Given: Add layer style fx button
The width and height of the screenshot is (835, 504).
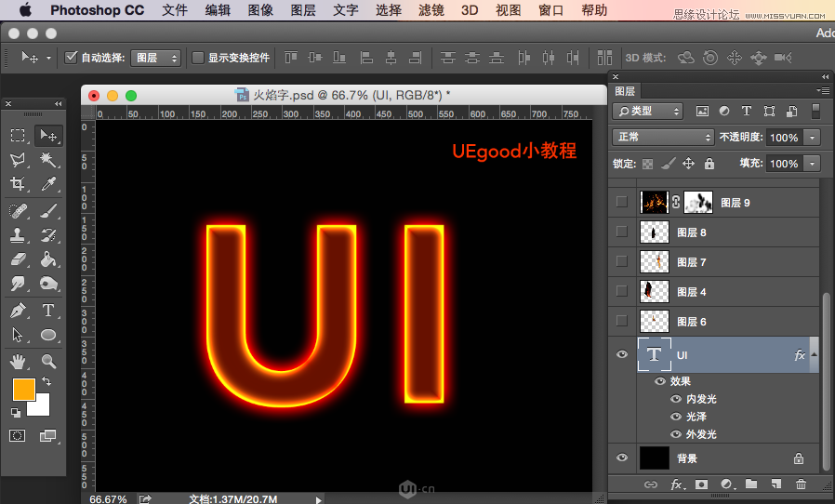Looking at the screenshot, I should click(x=676, y=484).
